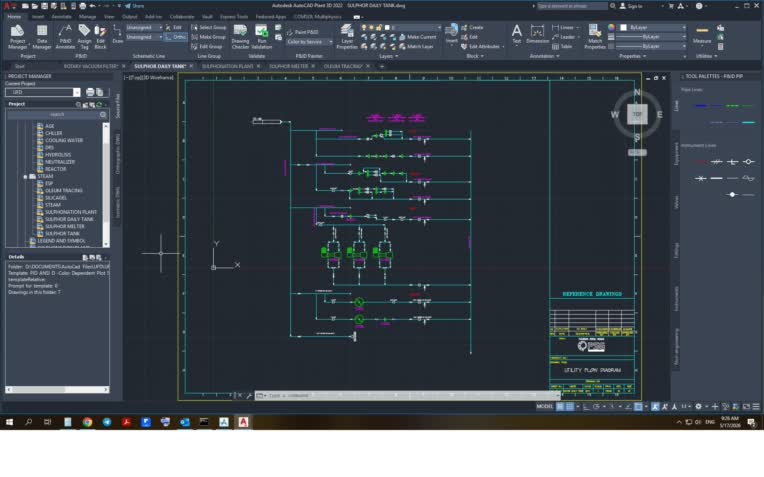The height and width of the screenshot is (477, 764).
Task: Toggle Clean Screen at status bar end
Action: click(x=746, y=406)
